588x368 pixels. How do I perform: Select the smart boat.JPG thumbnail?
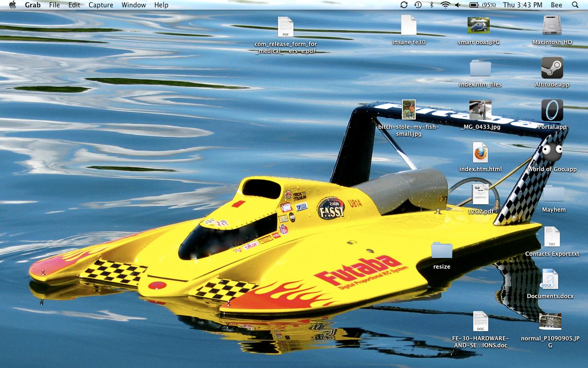(x=478, y=26)
